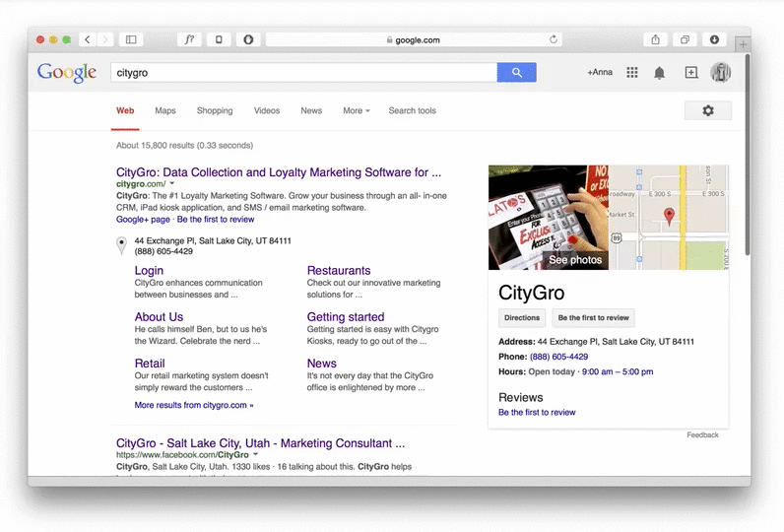Click the search box containing citygro

coord(304,73)
